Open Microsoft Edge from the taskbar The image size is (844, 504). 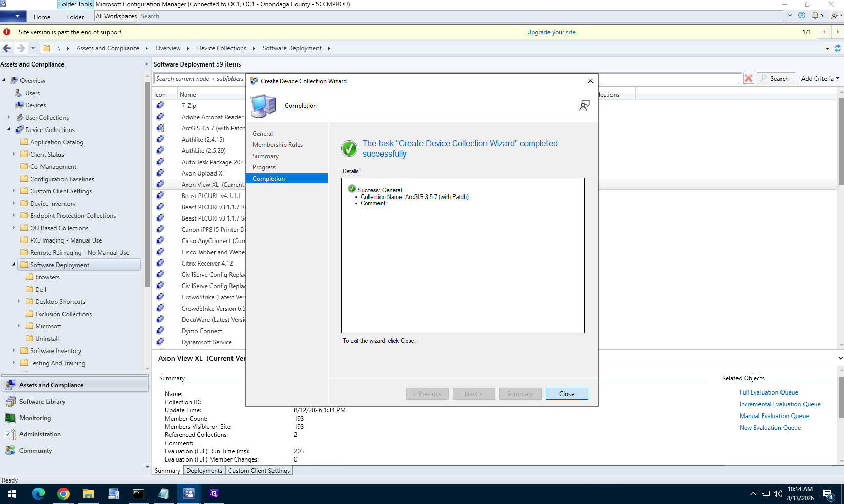[x=38, y=493]
